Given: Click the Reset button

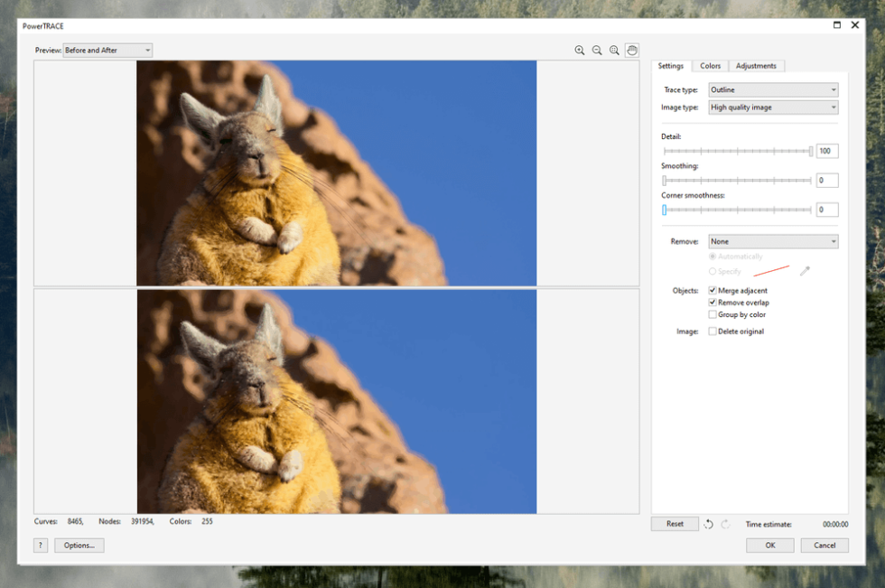Looking at the screenshot, I should tap(674, 523).
